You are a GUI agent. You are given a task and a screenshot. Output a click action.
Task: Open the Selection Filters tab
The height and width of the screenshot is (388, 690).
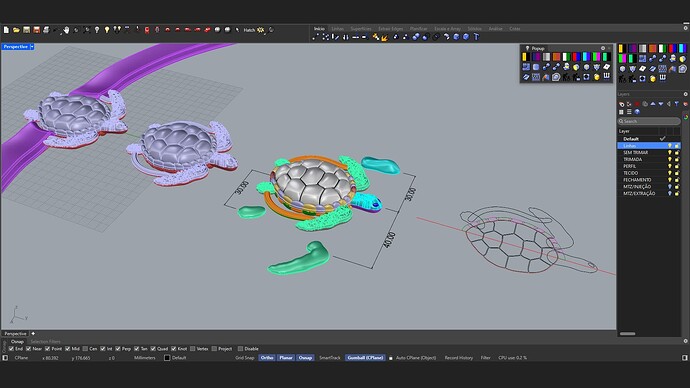click(x=45, y=341)
